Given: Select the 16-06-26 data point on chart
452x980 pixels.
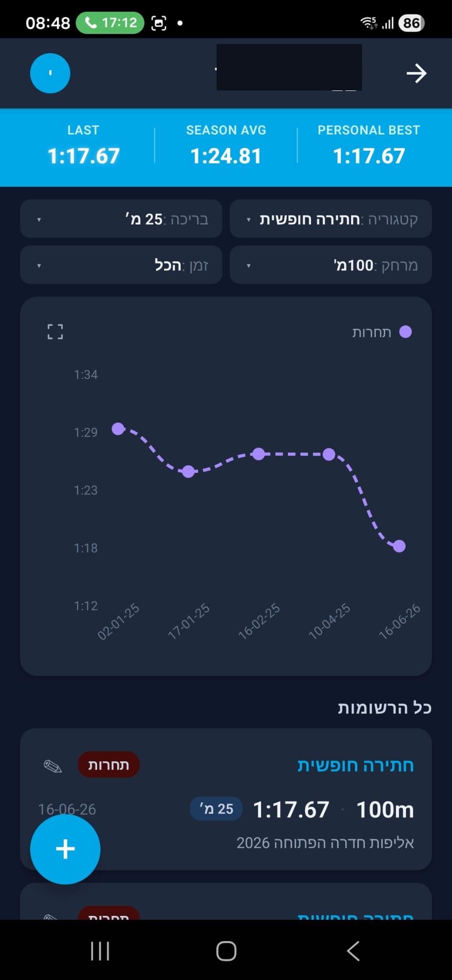Looking at the screenshot, I should pos(399,546).
